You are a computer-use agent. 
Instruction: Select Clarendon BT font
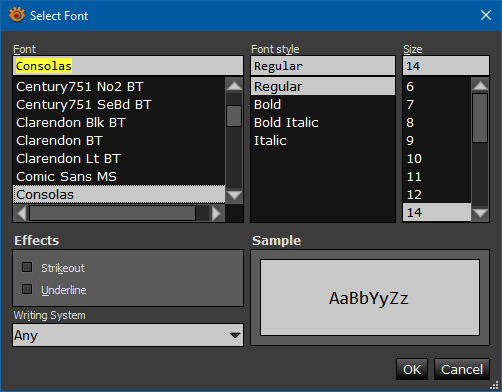(119, 141)
